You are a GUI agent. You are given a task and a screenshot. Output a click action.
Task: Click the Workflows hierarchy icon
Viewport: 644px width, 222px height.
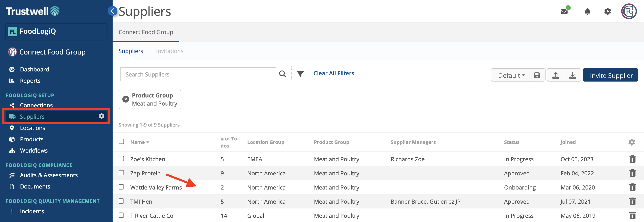point(12,151)
